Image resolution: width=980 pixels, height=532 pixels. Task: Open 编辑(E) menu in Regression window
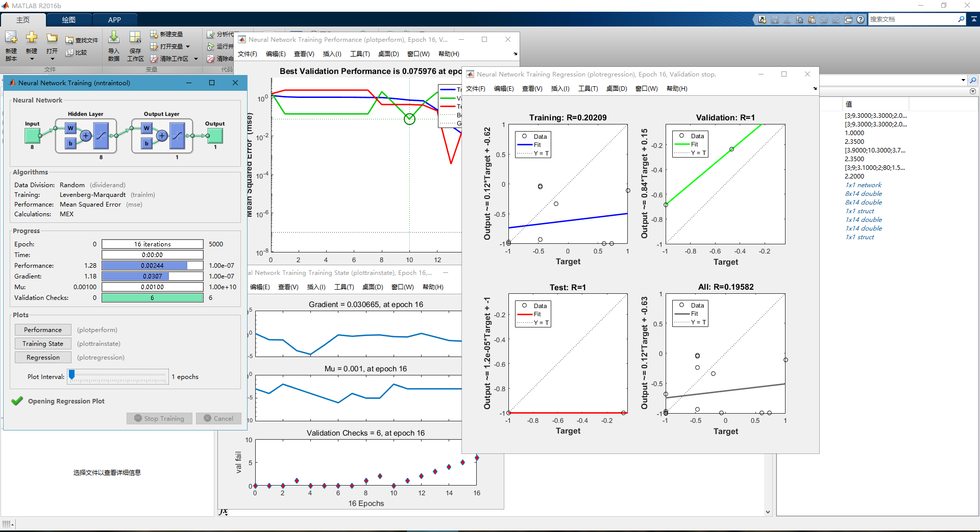tap(504, 89)
